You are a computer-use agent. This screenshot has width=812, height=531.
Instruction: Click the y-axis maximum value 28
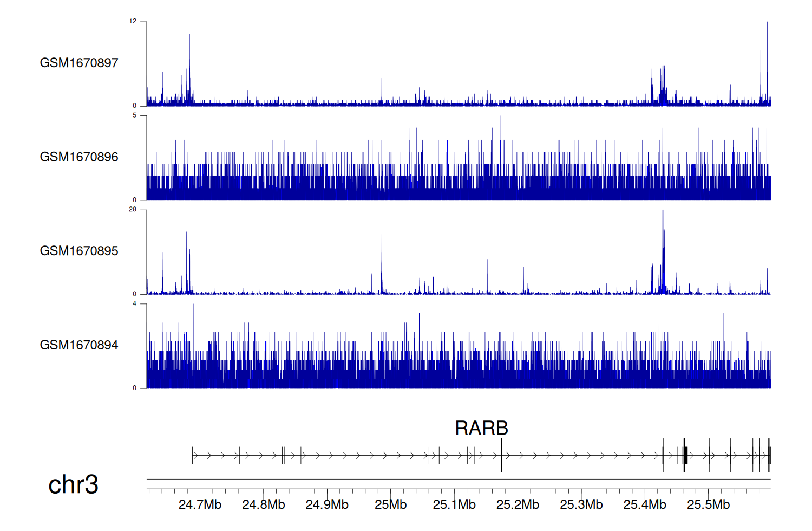pyautogui.click(x=133, y=210)
